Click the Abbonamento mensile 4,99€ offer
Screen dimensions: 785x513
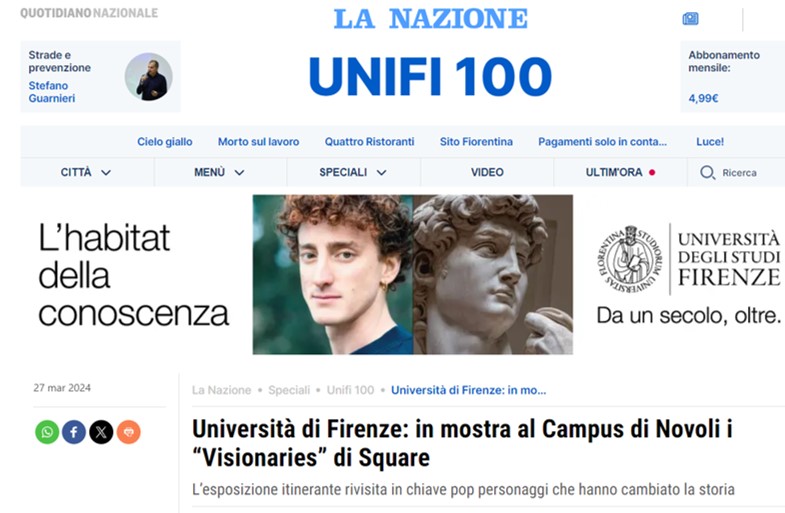[732, 77]
